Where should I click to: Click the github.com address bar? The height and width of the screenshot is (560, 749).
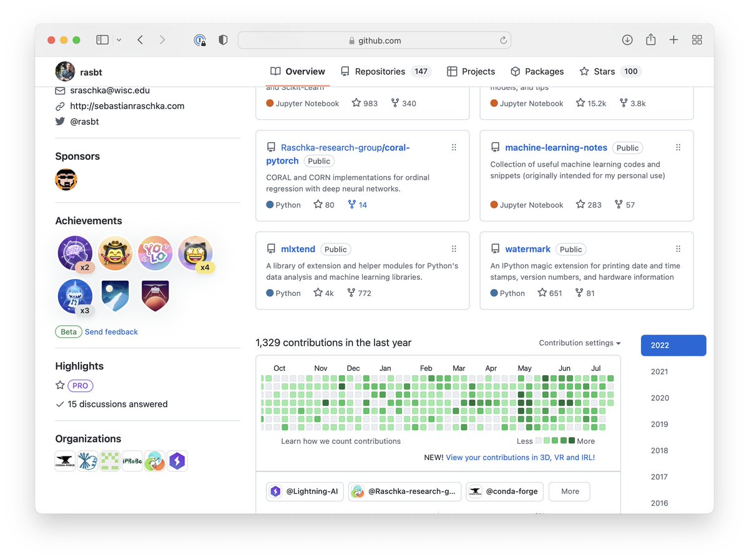(x=374, y=40)
